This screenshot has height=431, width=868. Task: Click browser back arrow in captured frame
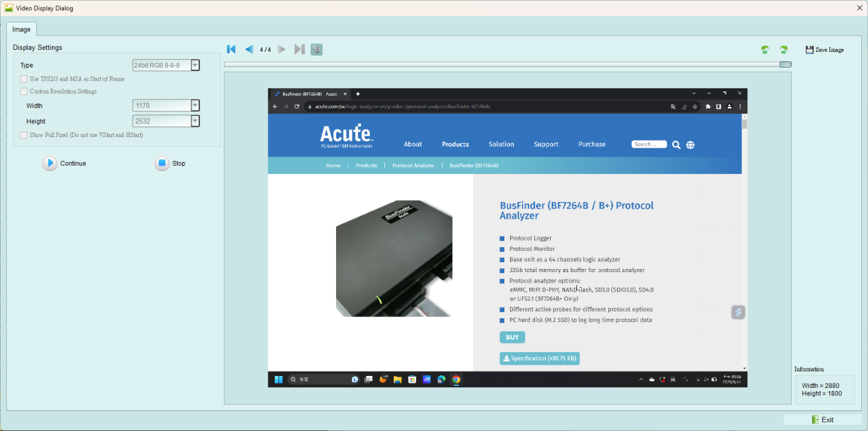pyautogui.click(x=275, y=106)
